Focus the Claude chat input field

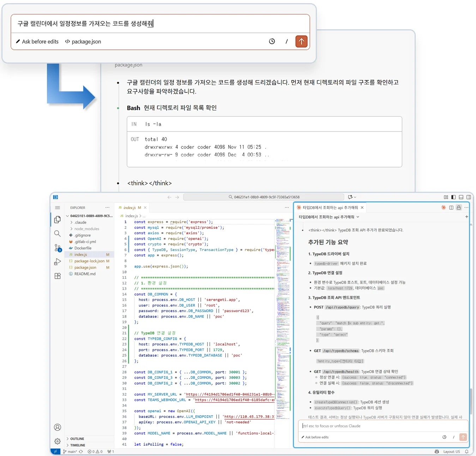[383, 426]
